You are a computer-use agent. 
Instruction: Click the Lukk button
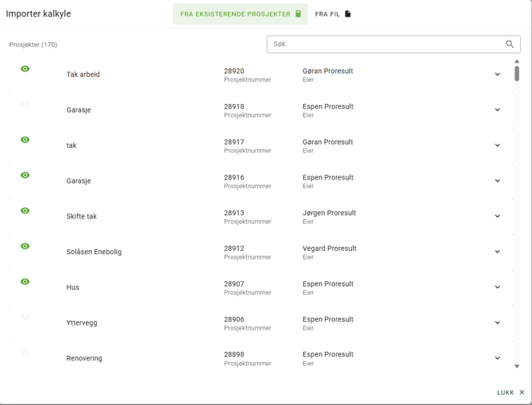pos(510,392)
